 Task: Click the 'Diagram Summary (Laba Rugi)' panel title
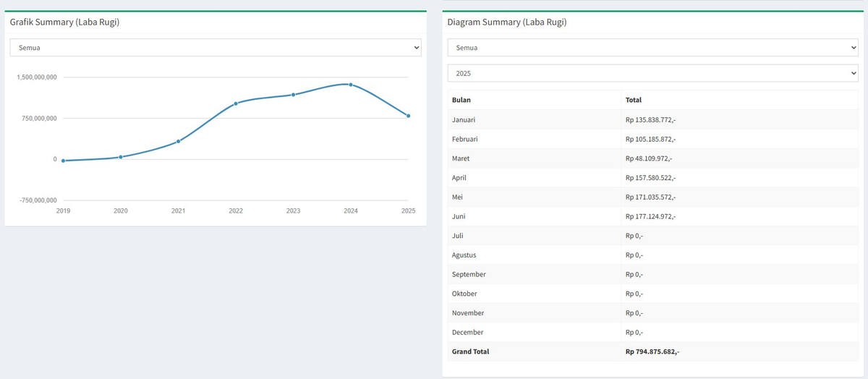[507, 22]
